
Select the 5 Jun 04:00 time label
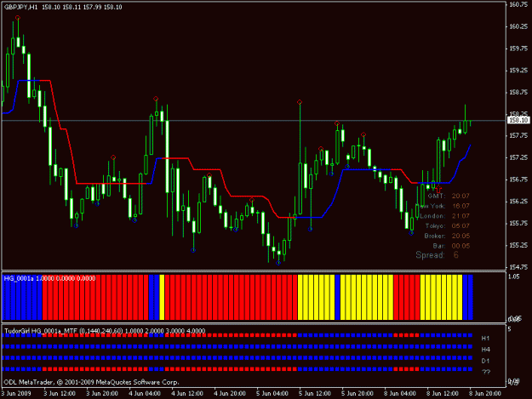tap(272, 394)
